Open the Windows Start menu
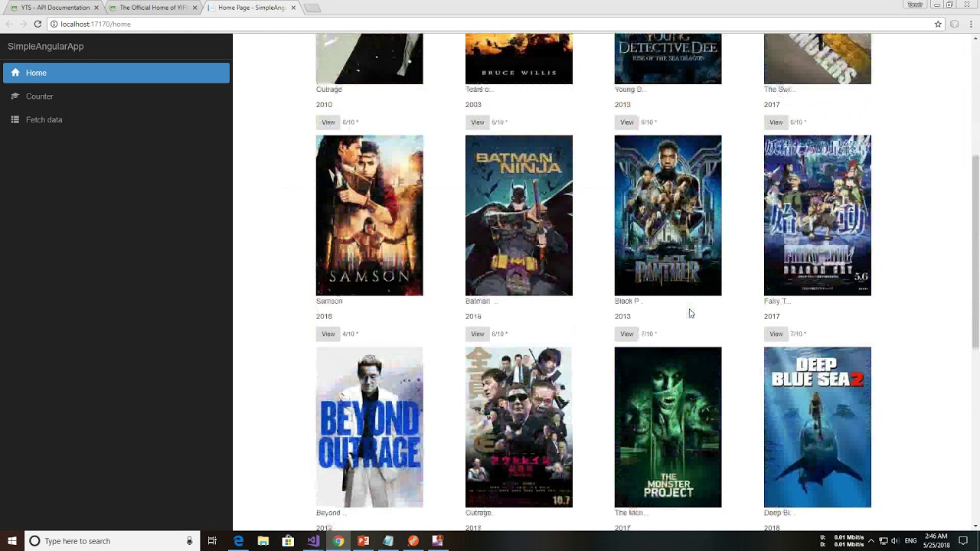Image resolution: width=980 pixels, height=551 pixels. (x=12, y=541)
